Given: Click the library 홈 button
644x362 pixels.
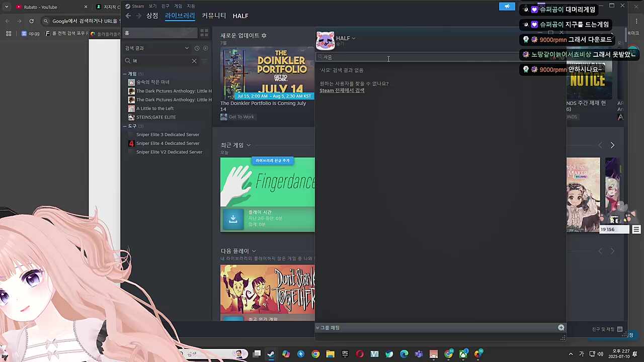Looking at the screenshot, I should pos(160,33).
